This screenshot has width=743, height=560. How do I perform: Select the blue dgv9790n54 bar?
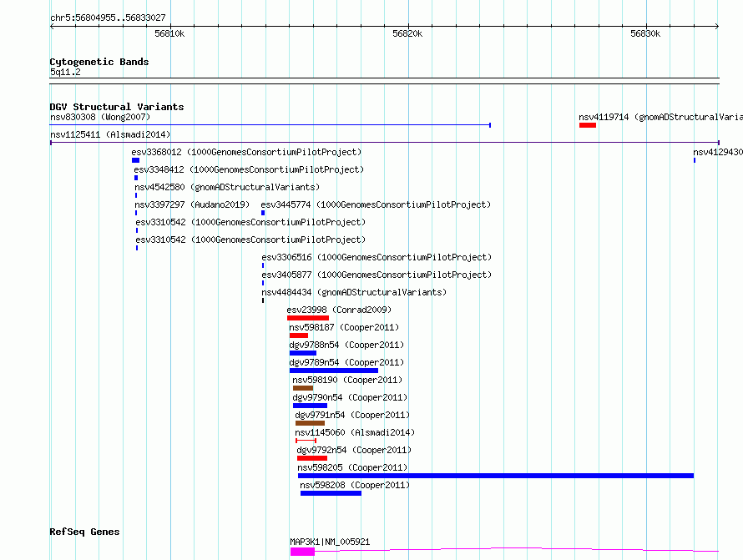coord(310,406)
